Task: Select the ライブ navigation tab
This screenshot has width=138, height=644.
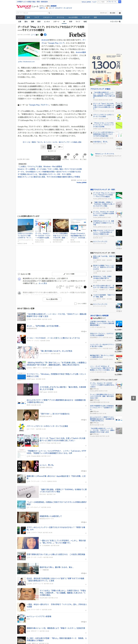Action: tap(37, 17)
